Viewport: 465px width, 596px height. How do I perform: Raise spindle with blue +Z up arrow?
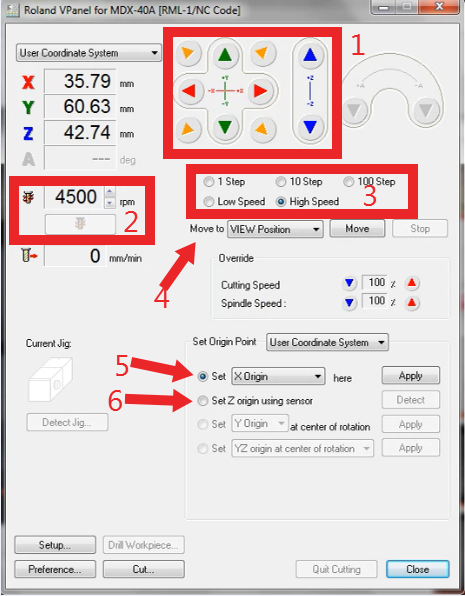(310, 55)
